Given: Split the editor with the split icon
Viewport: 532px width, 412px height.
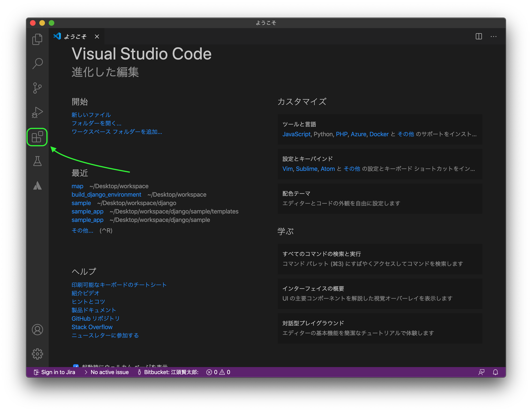Looking at the screenshot, I should coord(478,37).
